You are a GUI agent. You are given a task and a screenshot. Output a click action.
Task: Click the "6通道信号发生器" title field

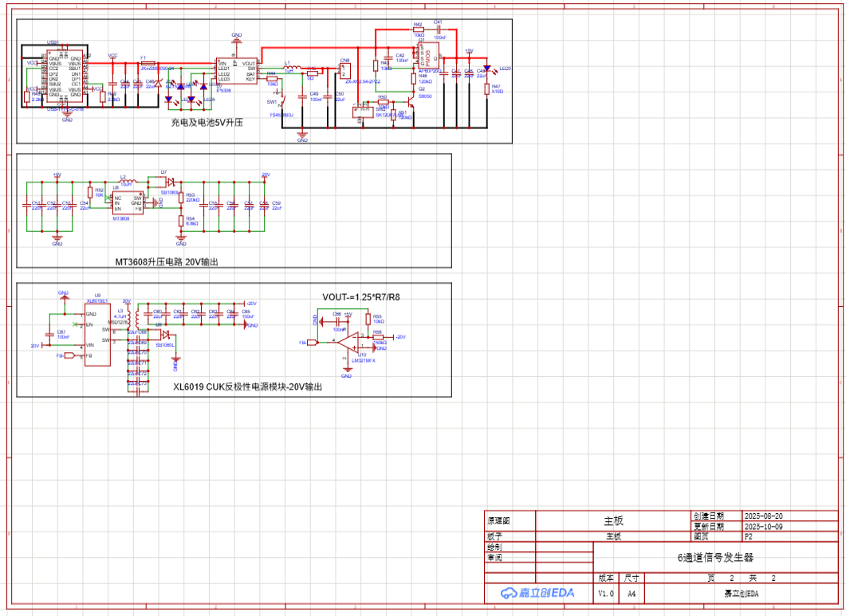714,557
